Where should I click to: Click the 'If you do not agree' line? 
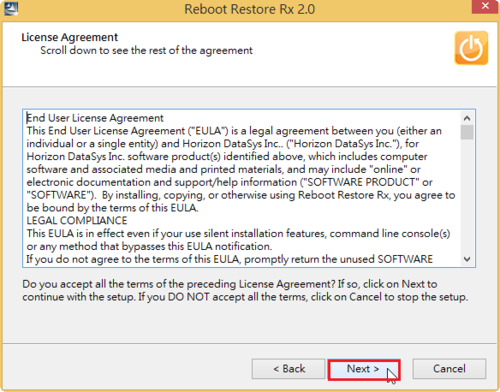click(229, 259)
